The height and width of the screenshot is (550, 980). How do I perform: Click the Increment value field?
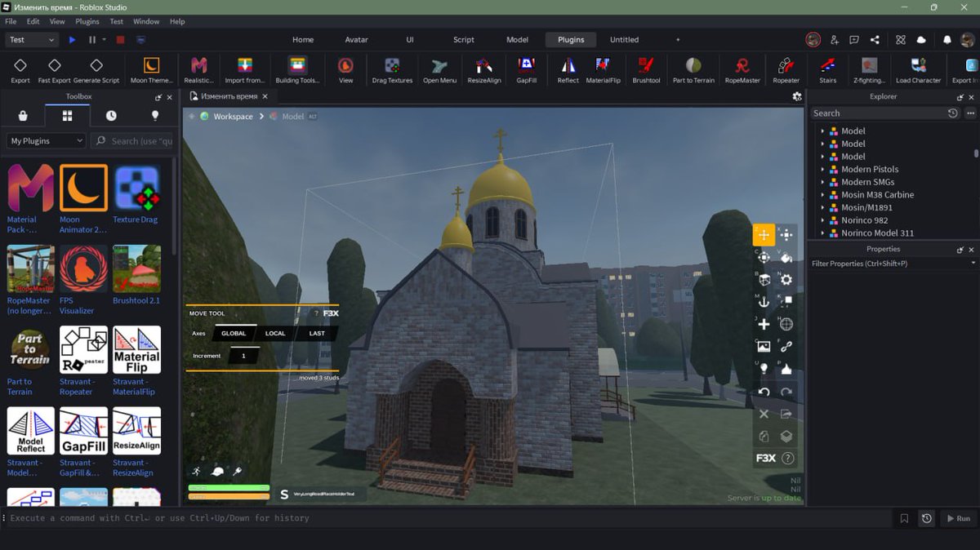coord(243,356)
